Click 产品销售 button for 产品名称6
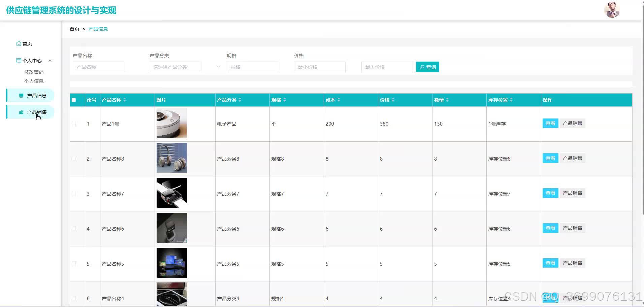644x307 pixels. (x=573, y=228)
